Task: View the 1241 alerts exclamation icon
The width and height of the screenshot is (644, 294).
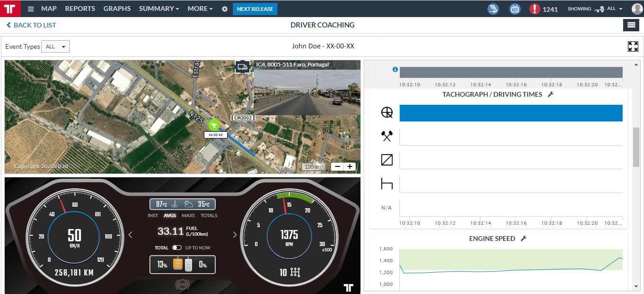Action: tap(534, 9)
